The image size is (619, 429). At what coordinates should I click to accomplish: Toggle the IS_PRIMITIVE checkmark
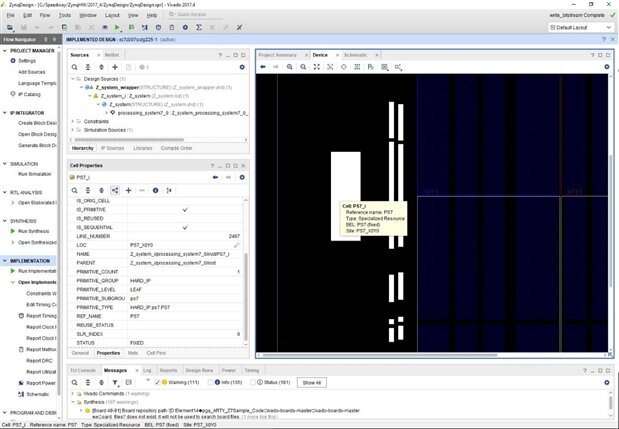pos(185,210)
